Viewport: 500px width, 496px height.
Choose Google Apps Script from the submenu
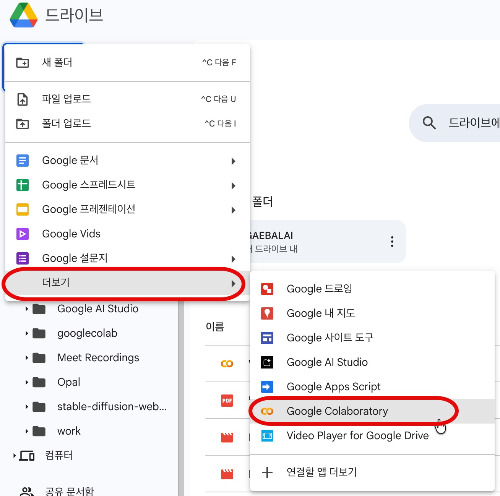[372, 387]
